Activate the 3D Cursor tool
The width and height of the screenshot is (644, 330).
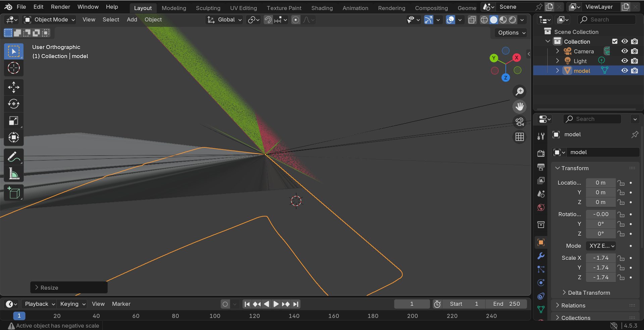14,68
